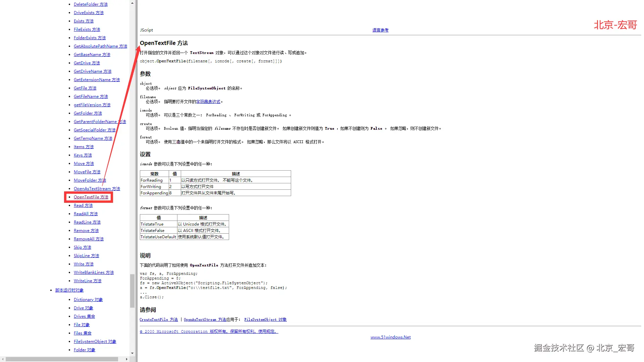Open the Drives 集合 entry
The width and height of the screenshot is (644, 362).
tap(84, 316)
